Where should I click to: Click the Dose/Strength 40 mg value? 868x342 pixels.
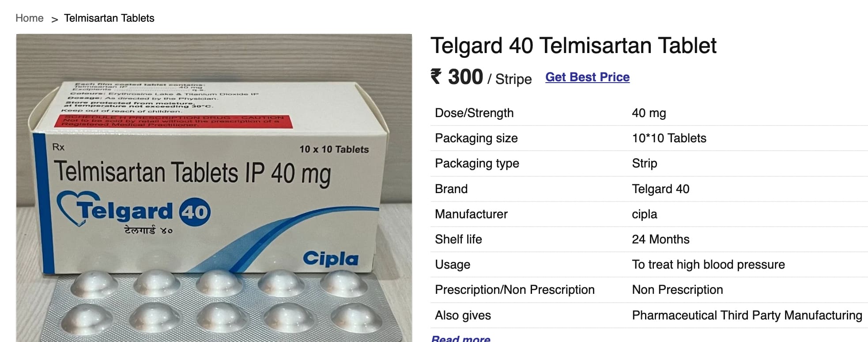pyautogui.click(x=649, y=113)
